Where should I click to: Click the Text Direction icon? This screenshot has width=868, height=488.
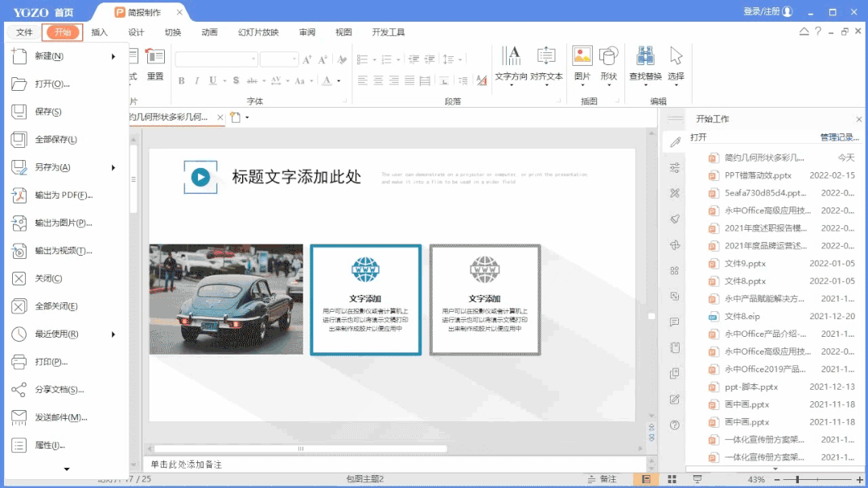[511, 56]
